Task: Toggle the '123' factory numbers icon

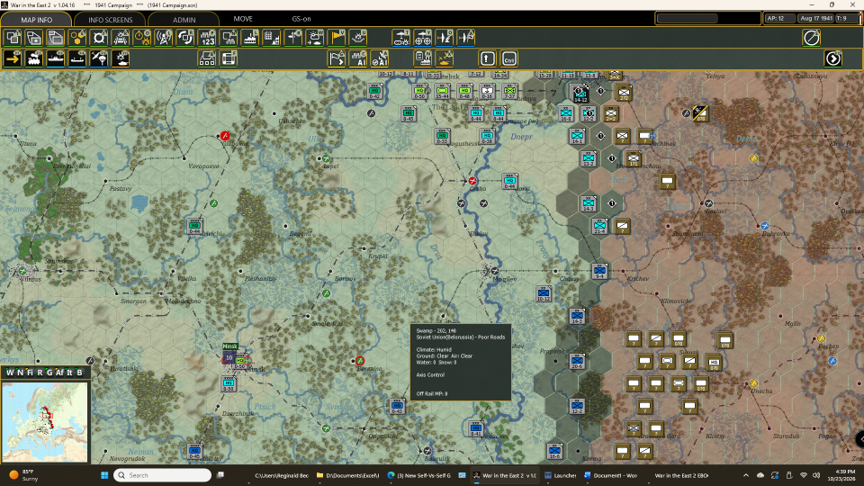Action: click(207, 38)
